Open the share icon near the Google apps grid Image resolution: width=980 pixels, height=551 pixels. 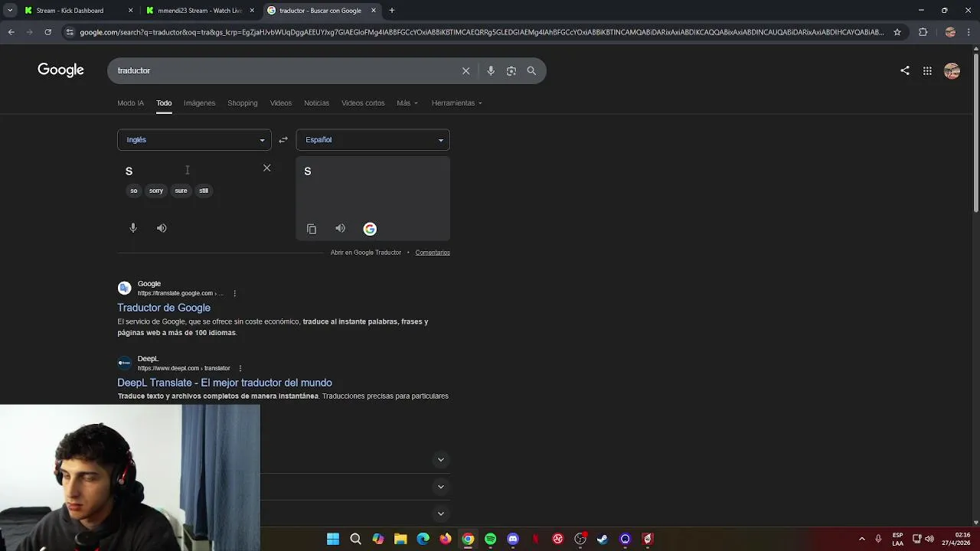click(905, 70)
